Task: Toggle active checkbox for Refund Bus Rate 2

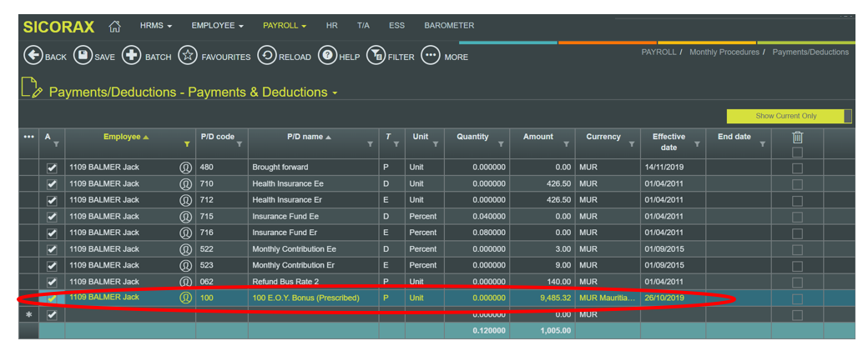Action: coord(52,282)
